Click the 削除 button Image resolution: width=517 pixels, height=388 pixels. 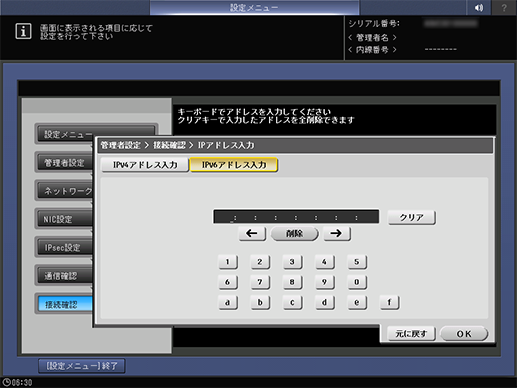[294, 233]
